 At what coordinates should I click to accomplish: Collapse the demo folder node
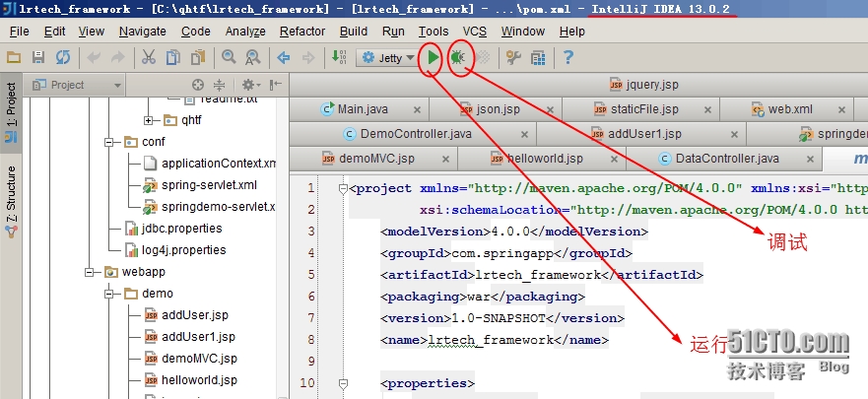point(109,294)
